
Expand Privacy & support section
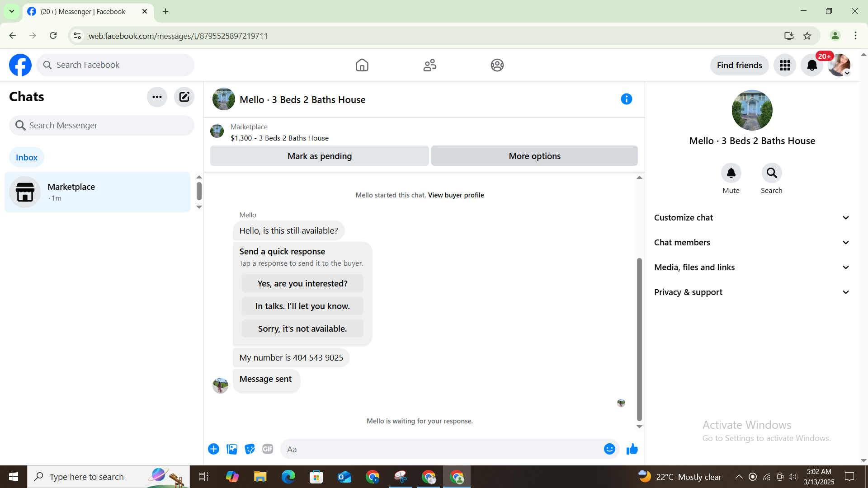(752, 292)
